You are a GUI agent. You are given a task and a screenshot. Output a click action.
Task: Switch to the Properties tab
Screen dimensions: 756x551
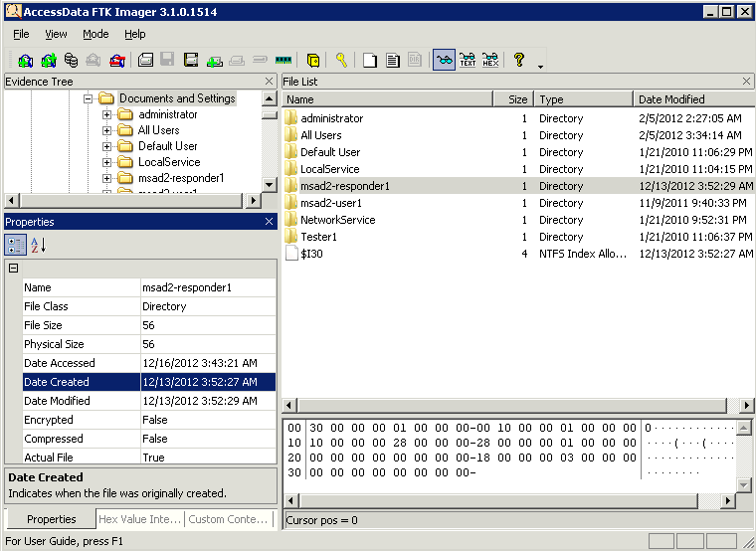point(51,519)
